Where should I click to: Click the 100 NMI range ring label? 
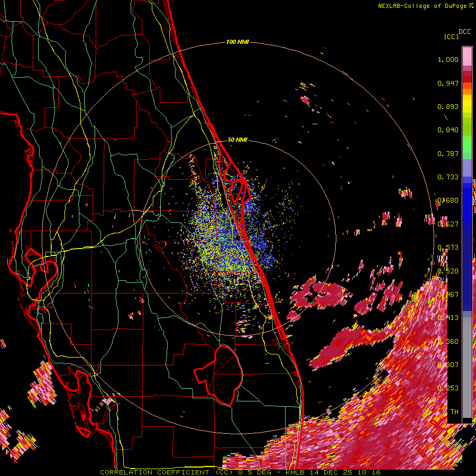coord(237,42)
